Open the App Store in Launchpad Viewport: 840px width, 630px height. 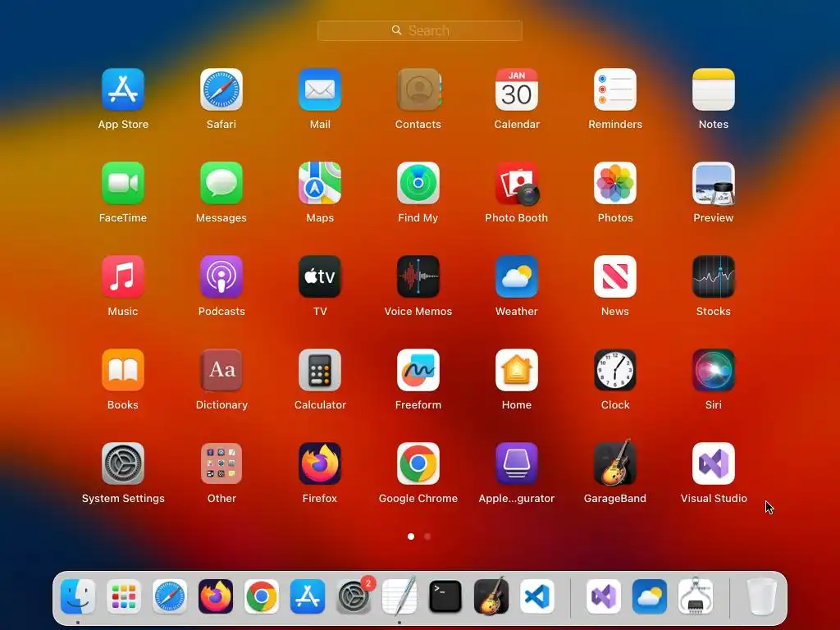coord(123,89)
